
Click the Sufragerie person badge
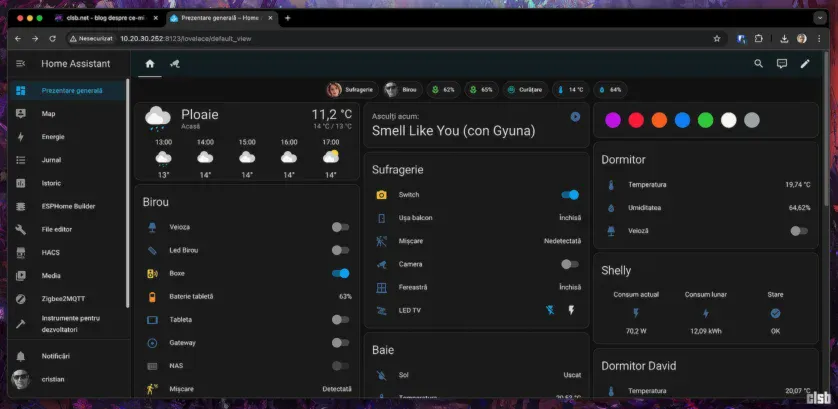(x=352, y=90)
